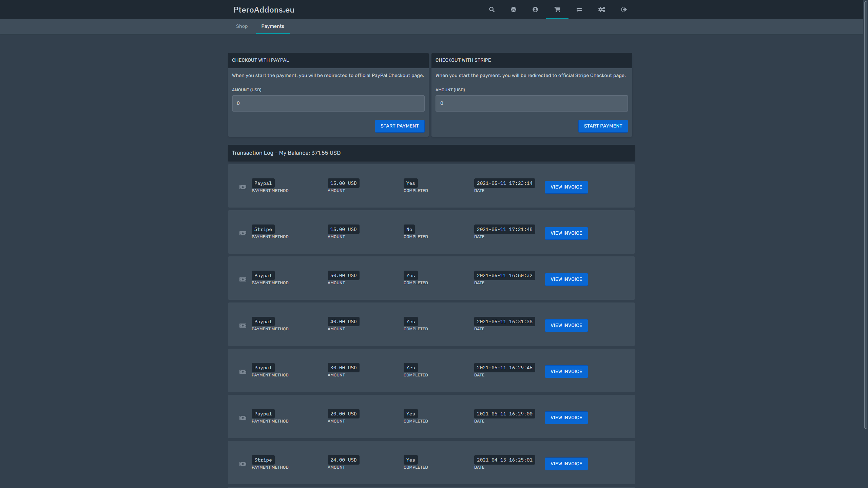The height and width of the screenshot is (488, 868).
Task: Start payment under Checkout with PayPal
Action: click(x=399, y=126)
